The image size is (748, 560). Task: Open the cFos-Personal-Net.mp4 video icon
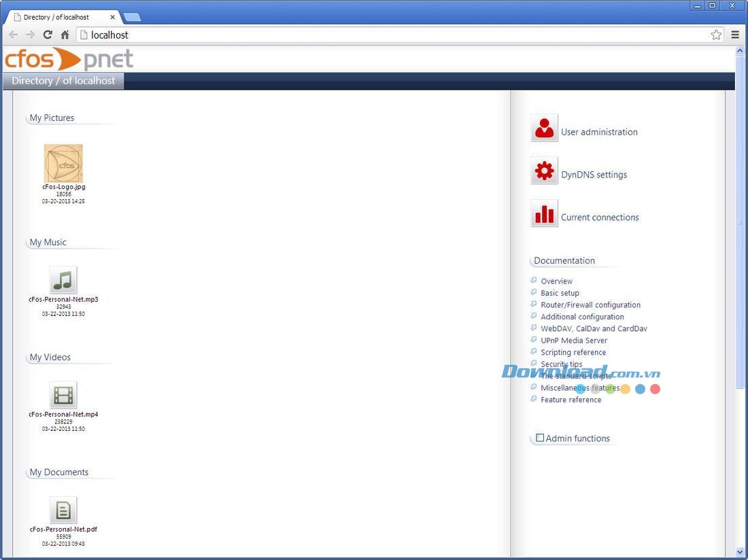click(63, 395)
